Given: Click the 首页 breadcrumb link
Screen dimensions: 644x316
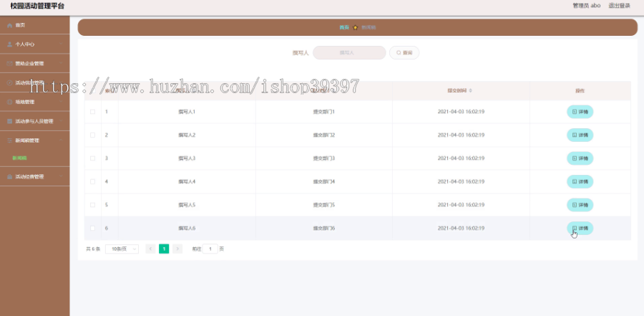Looking at the screenshot, I should coord(344,27).
